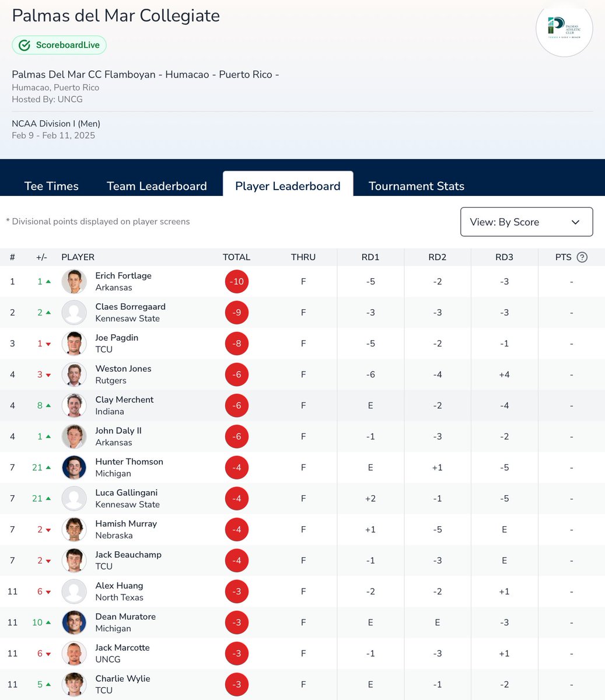Click Weston Jones's player photo
The width and height of the screenshot is (605, 700).
[74, 374]
